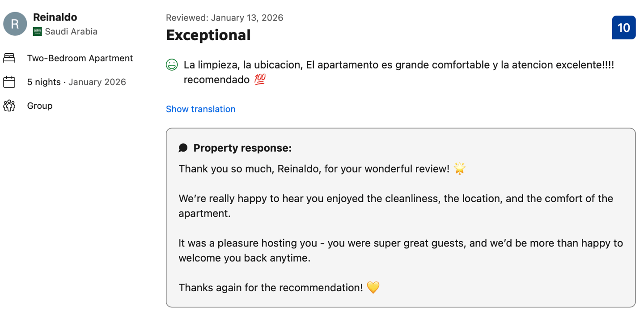
Task: Click the bed icon beside Two-Bedroom Apartment
Action: (x=9, y=58)
